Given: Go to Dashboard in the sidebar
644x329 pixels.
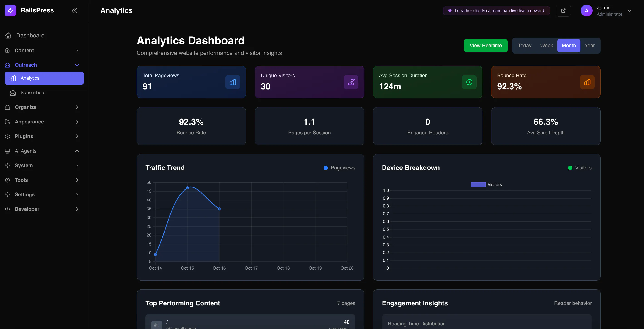Looking at the screenshot, I should click(44, 36).
